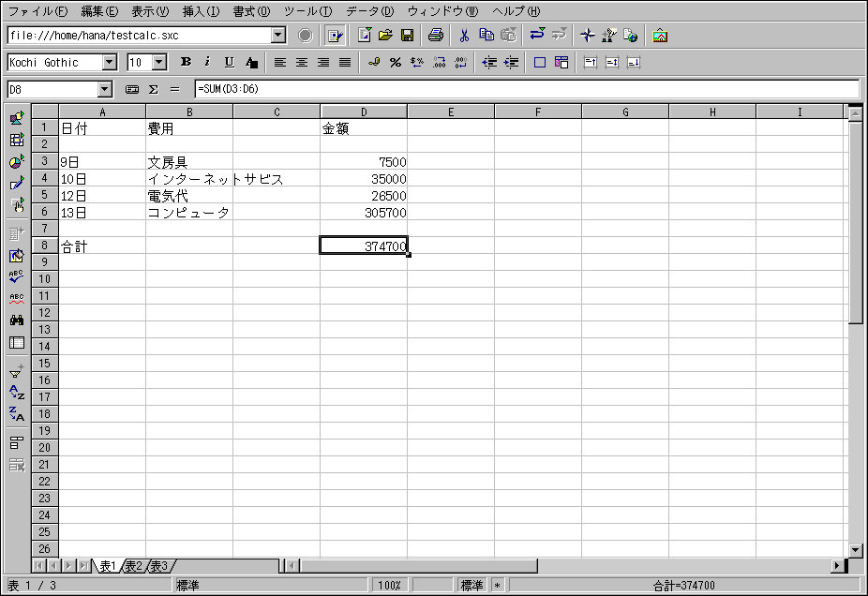The height and width of the screenshot is (596, 868).
Task: Open the font size dropdown
Action: [x=158, y=63]
